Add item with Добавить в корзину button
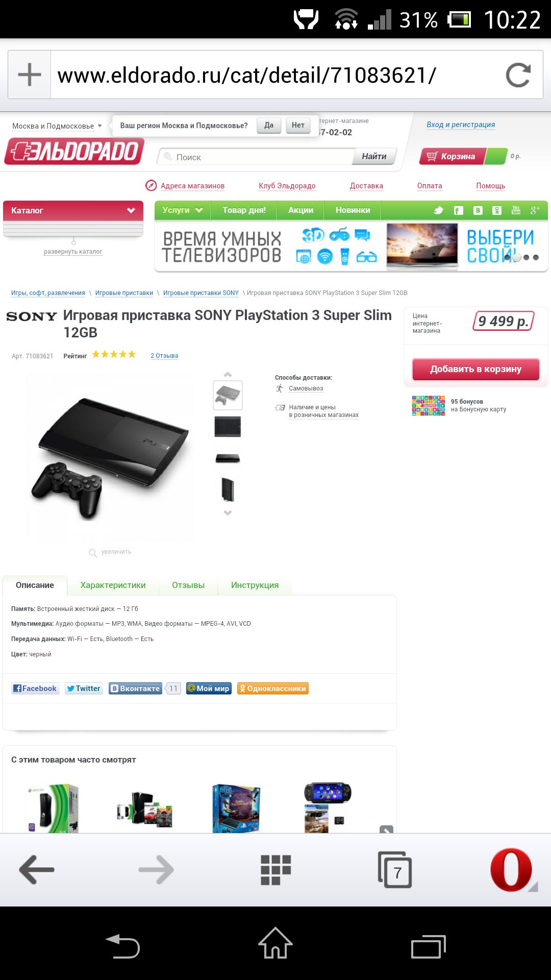The height and width of the screenshot is (980, 551). click(x=475, y=369)
